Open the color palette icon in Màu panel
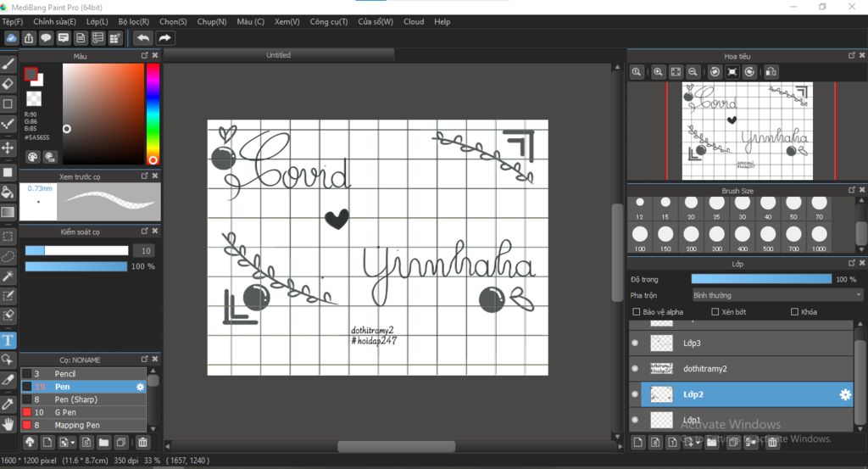Viewport: 868px width, 469px height. click(x=33, y=157)
